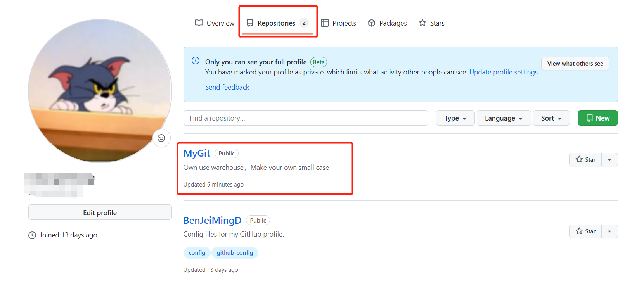Image resolution: width=644 pixels, height=285 pixels.
Task: Click 'Config files for my GitHub profile.' text
Action: tap(234, 234)
